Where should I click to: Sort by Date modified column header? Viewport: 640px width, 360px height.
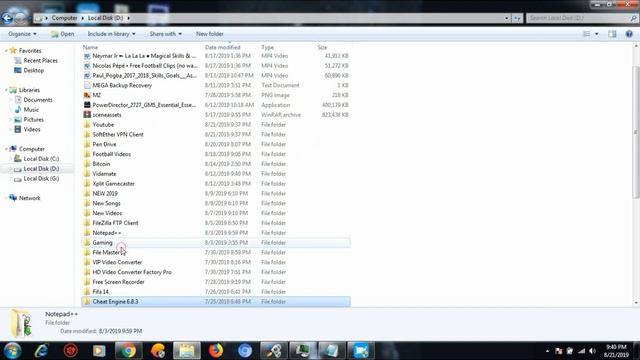(x=222, y=47)
